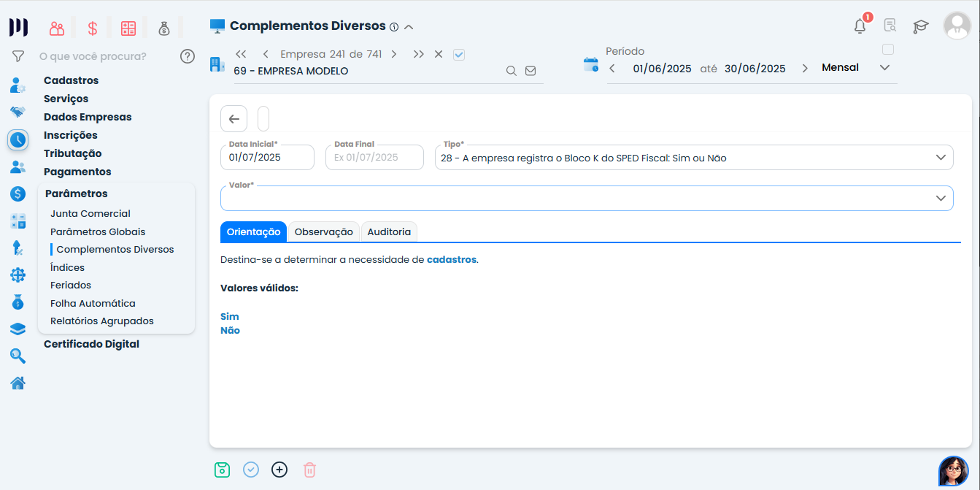Click the home icon in the sidebar
The height and width of the screenshot is (490, 980).
click(x=18, y=383)
